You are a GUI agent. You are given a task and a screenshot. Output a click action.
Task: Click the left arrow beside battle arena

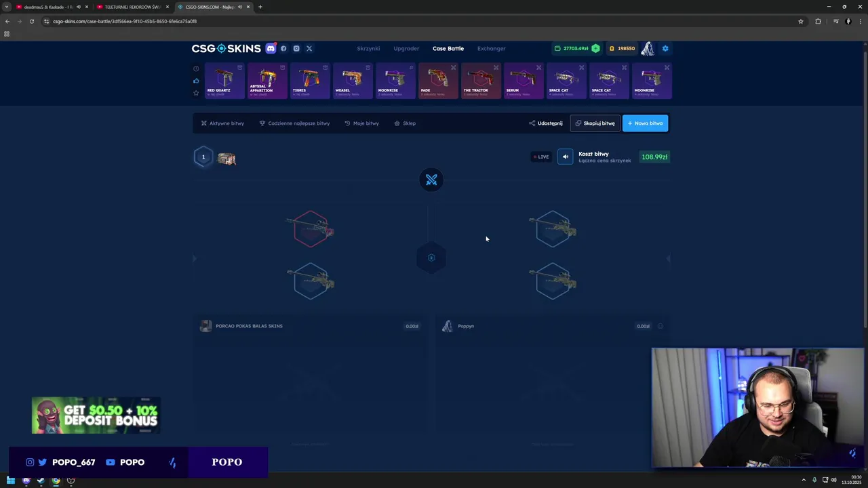coord(195,258)
